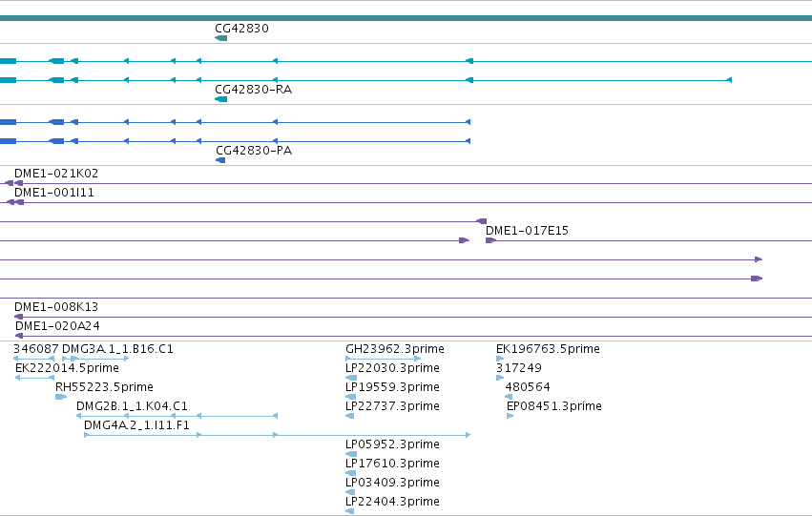This screenshot has height=516, width=812.
Task: Select the GH23962.3prime label
Action: pyautogui.click(x=395, y=349)
